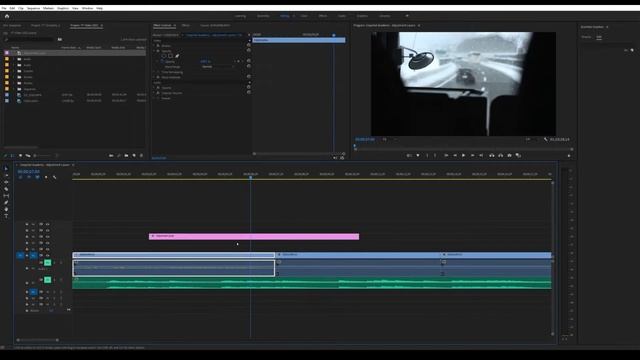640x360 pixels.
Task: Step back one frame in Program monitor
Action: pyautogui.click(x=455, y=156)
